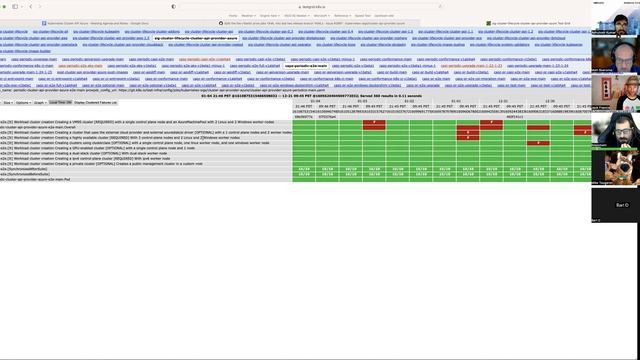
Task: Open sig-cluster-lifecycle-kops dashboard link
Action: coord(336,44)
